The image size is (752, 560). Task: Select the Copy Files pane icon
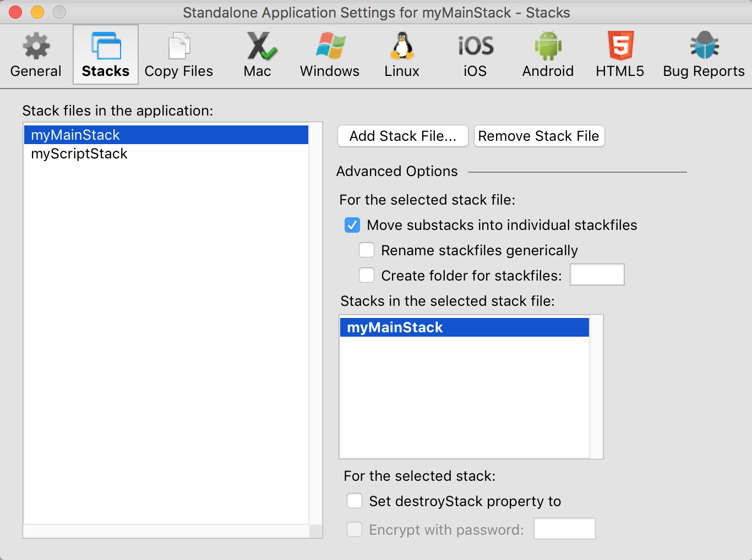click(179, 46)
